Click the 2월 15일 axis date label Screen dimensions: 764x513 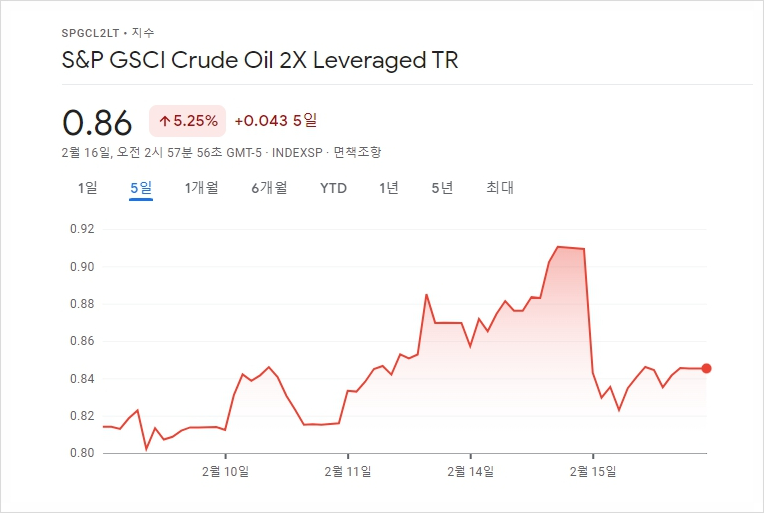coord(593,471)
